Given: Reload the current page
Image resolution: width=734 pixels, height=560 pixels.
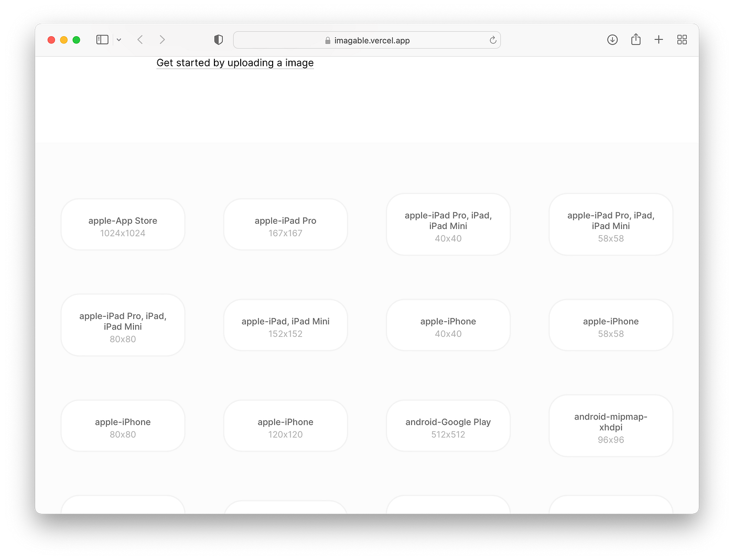Looking at the screenshot, I should (493, 40).
